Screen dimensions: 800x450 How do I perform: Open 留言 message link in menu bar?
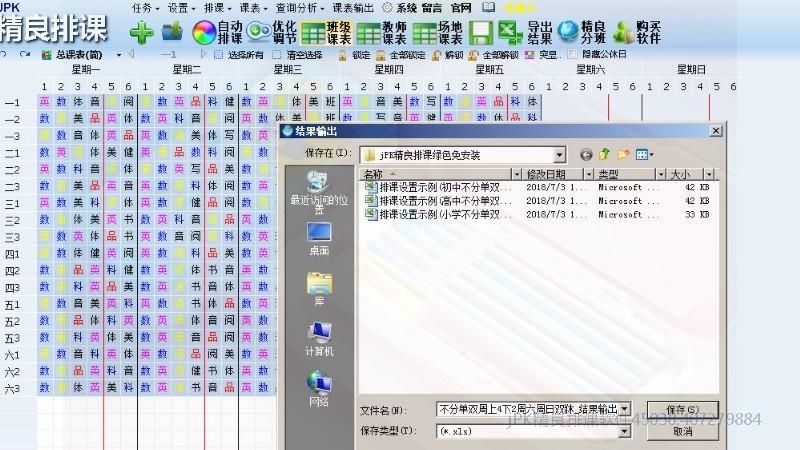pyautogui.click(x=432, y=8)
